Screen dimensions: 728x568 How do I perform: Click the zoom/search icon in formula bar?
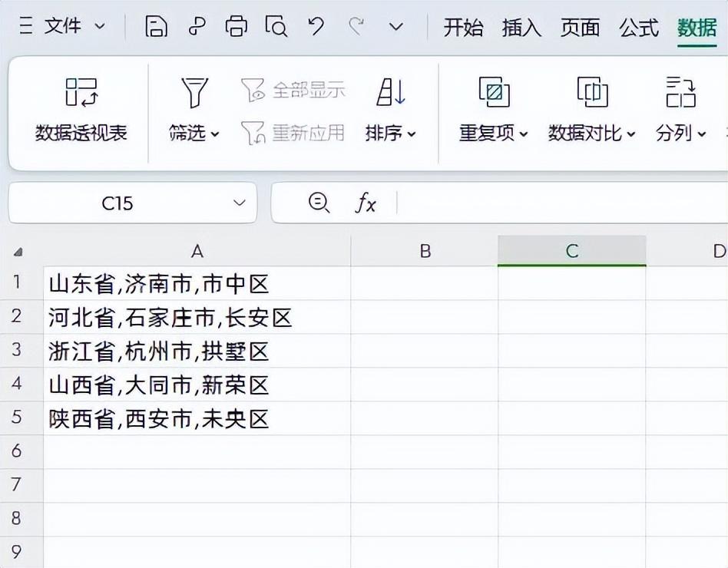[319, 203]
